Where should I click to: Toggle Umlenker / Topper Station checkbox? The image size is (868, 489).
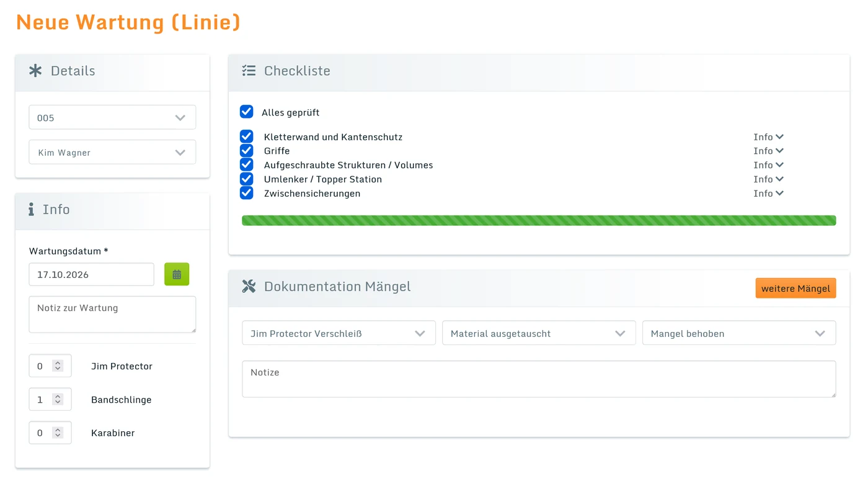click(x=247, y=179)
